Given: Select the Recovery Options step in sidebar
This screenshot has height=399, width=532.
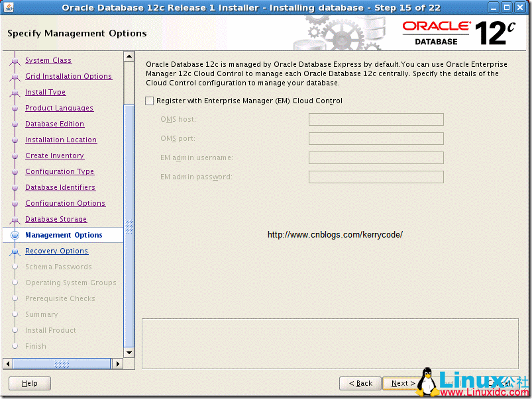Looking at the screenshot, I should coord(56,251).
